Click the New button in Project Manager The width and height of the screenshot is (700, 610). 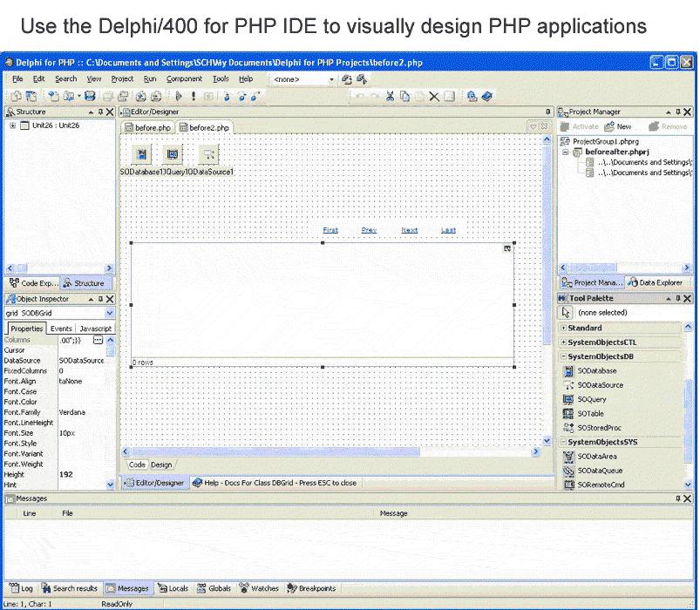click(x=618, y=126)
